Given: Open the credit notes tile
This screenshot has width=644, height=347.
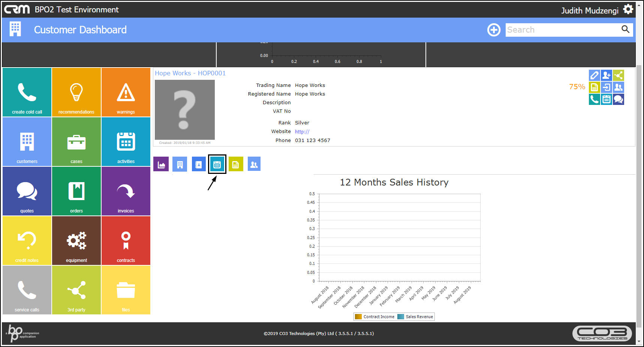Looking at the screenshot, I should [x=27, y=241].
